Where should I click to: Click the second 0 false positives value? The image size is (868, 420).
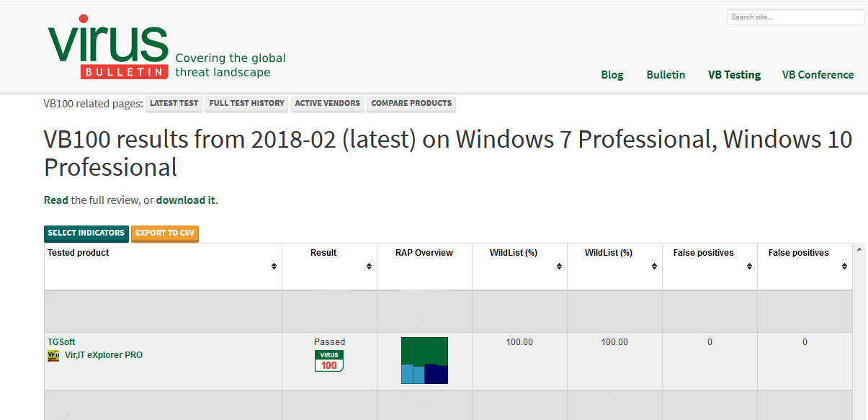coord(805,342)
